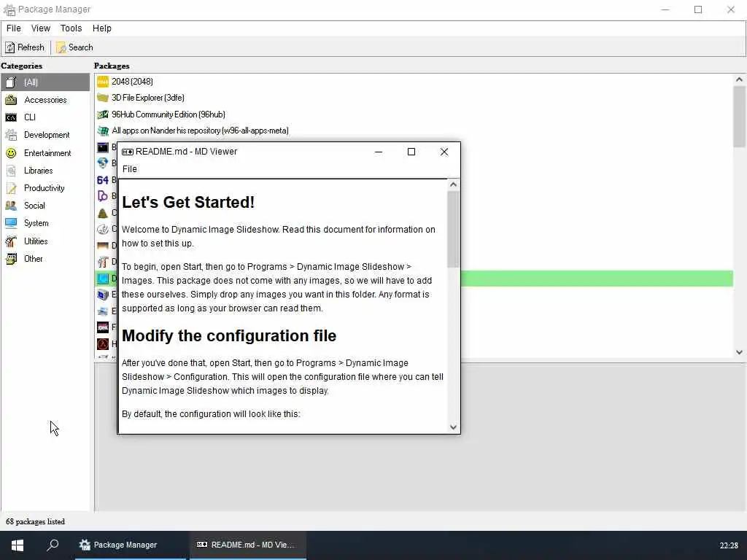The image size is (747, 560).
Task: Select the Accessories category
Action: click(45, 100)
